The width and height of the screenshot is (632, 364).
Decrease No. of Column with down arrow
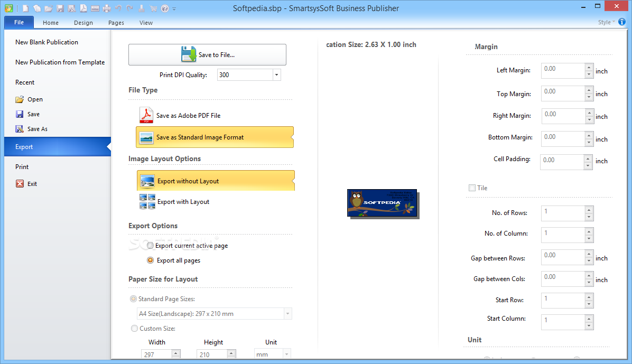589,238
